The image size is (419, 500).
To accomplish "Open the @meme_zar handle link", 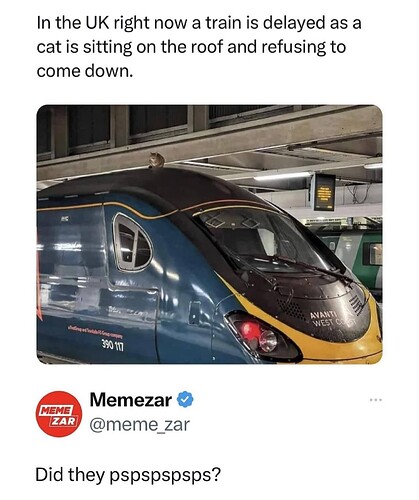I will click(139, 425).
